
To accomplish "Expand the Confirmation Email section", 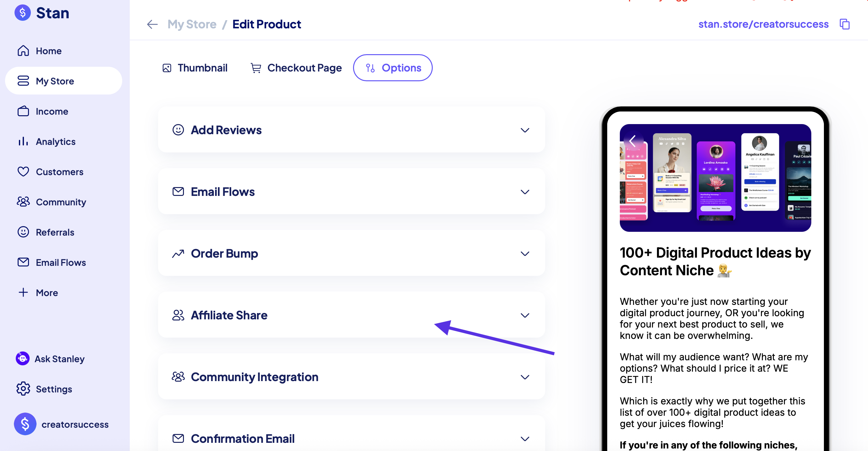I will pos(351,438).
